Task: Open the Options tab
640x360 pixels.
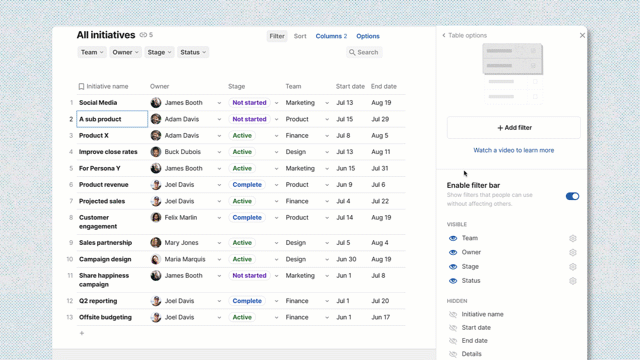Action: click(x=368, y=36)
